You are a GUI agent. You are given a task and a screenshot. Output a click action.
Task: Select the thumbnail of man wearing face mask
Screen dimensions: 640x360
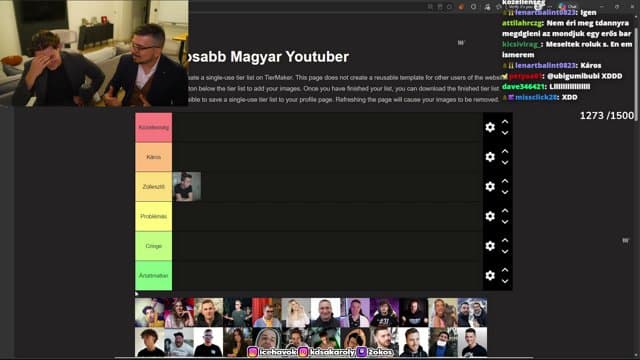pos(443,342)
